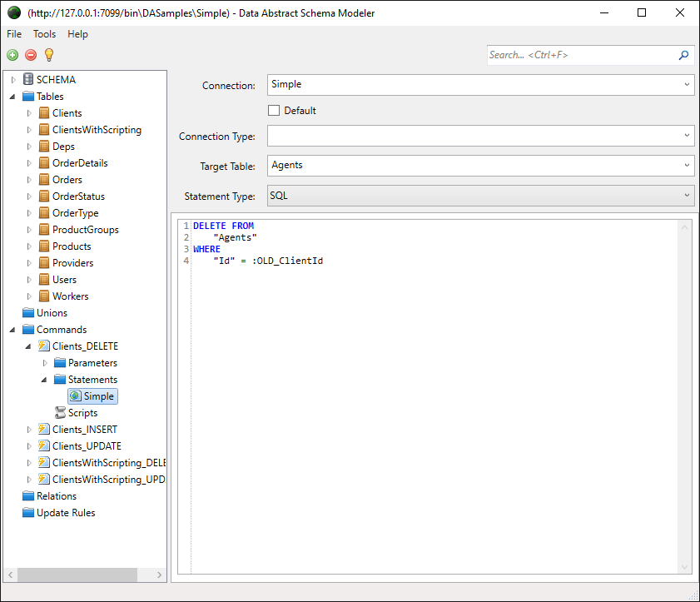
Task: Open the Tools menu
Action: (45, 34)
